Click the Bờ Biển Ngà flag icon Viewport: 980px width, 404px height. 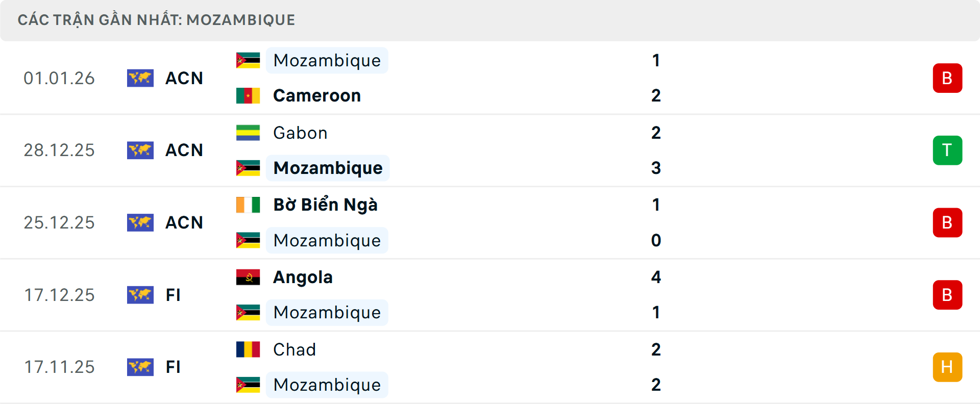247,205
